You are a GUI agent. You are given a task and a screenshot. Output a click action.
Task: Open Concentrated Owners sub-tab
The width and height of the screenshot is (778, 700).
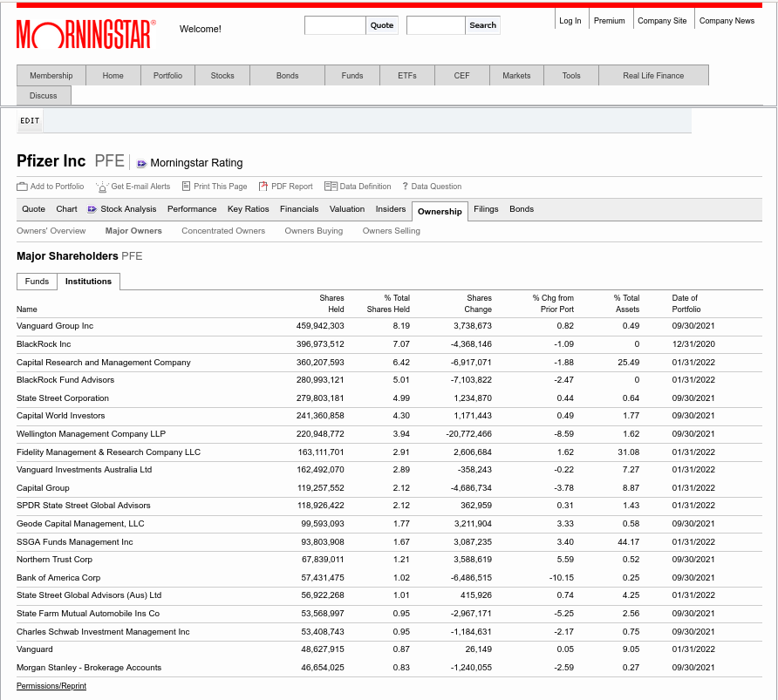click(223, 231)
